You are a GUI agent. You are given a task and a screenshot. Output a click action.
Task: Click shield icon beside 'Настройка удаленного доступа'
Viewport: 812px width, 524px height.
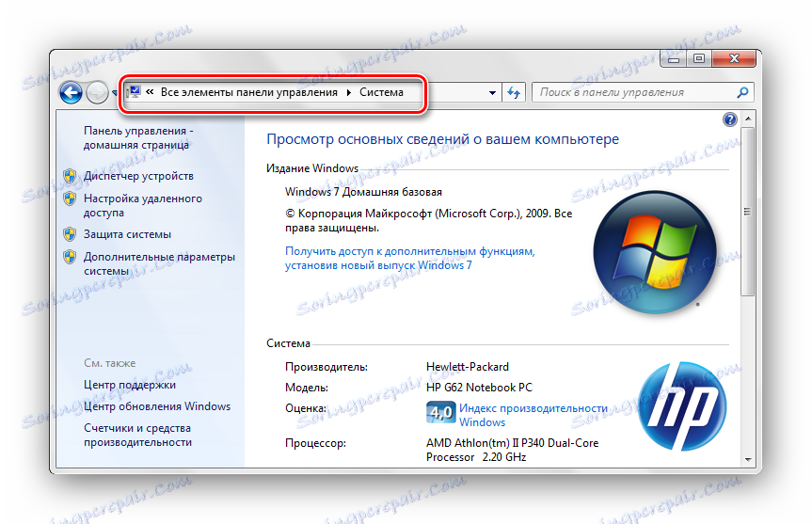coord(70,198)
